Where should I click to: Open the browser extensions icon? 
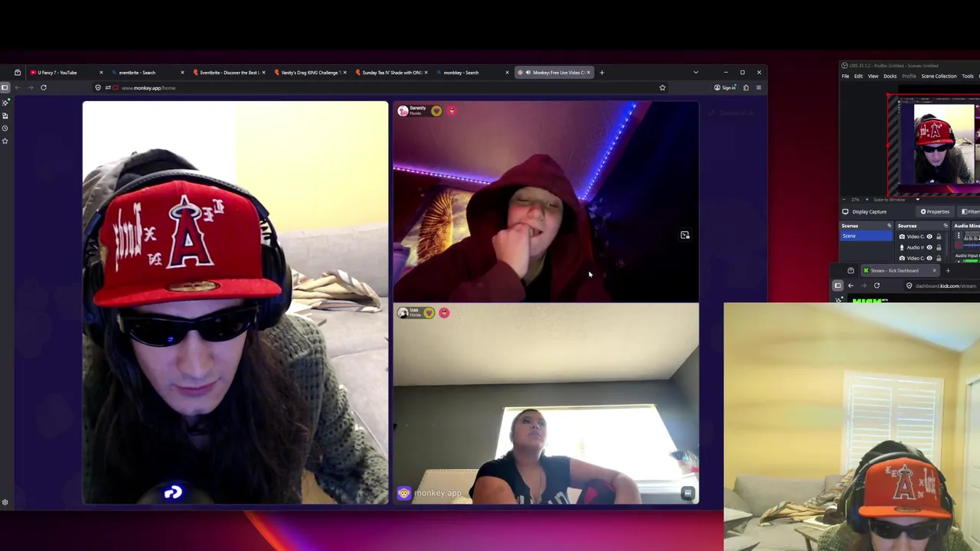coord(746,87)
